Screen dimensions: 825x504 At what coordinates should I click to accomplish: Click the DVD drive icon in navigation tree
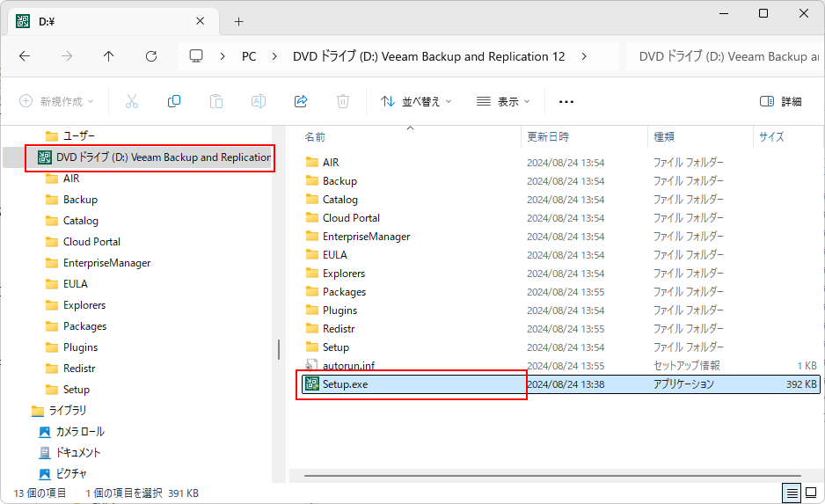45,157
